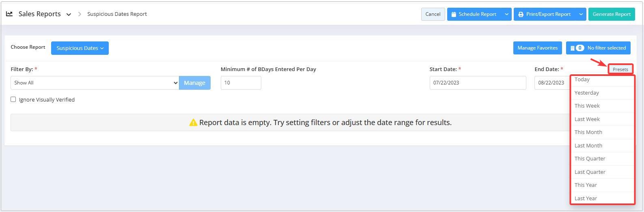The image size is (644, 212).
Task: Tick the Ignore Visually Verified checkbox
Action: click(x=13, y=100)
